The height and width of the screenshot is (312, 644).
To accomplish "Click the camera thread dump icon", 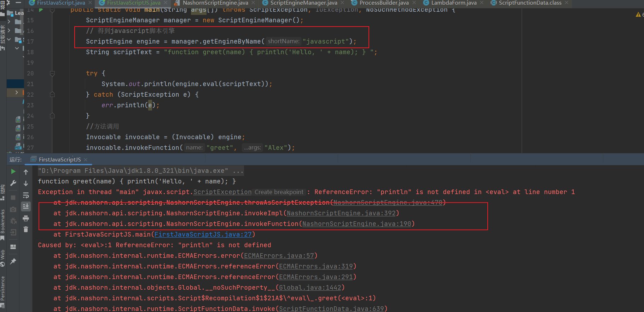I will [x=13, y=209].
